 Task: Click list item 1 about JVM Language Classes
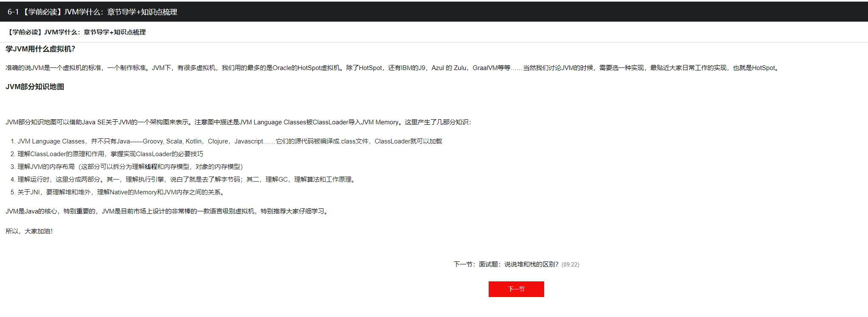click(x=229, y=141)
